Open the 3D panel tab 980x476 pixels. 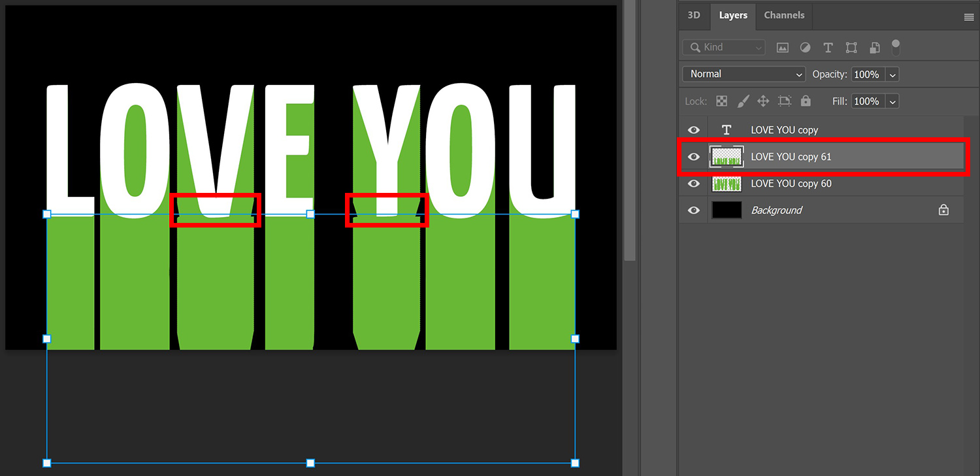pyautogui.click(x=693, y=15)
